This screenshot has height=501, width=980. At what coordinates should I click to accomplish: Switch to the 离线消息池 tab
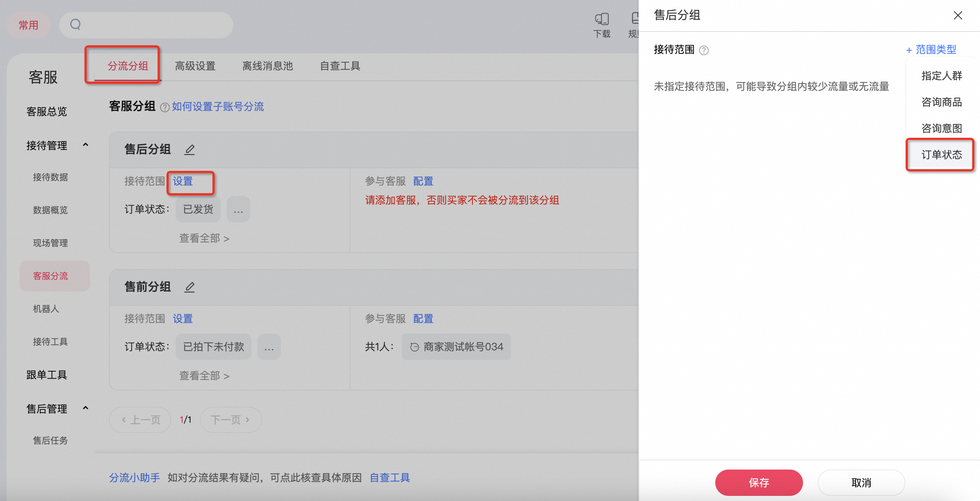pyautogui.click(x=267, y=66)
